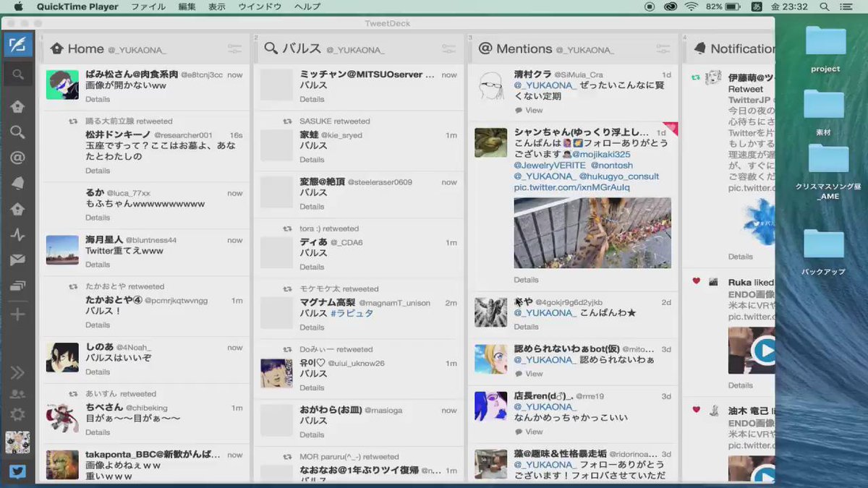Click the battery 82% indicator

point(725,7)
